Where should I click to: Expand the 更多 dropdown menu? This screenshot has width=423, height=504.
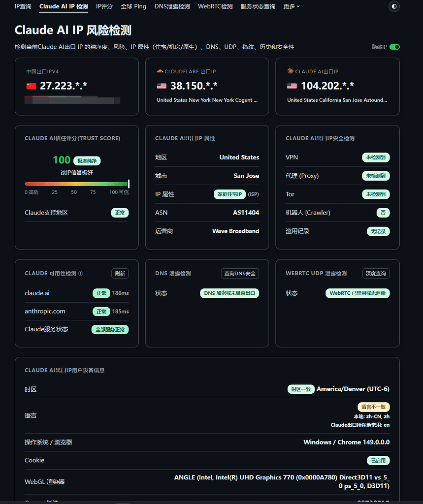coord(292,6)
